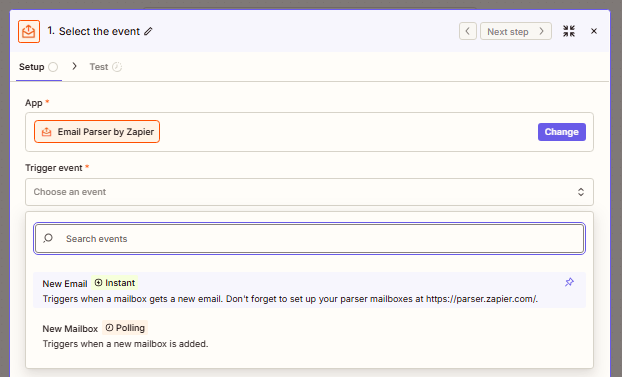Go to previous step with left chevron
Screen dimensions: 622x377
[x=468, y=31]
